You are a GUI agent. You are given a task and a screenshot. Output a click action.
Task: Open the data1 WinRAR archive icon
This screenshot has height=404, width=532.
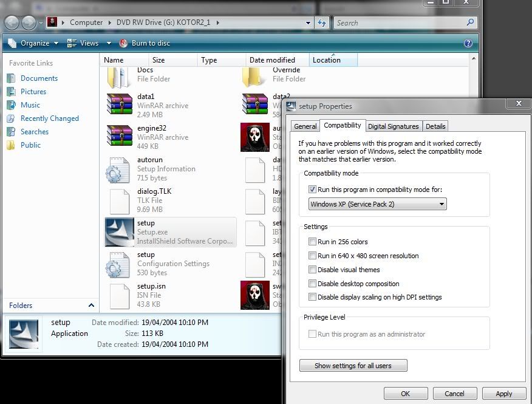[x=120, y=104]
